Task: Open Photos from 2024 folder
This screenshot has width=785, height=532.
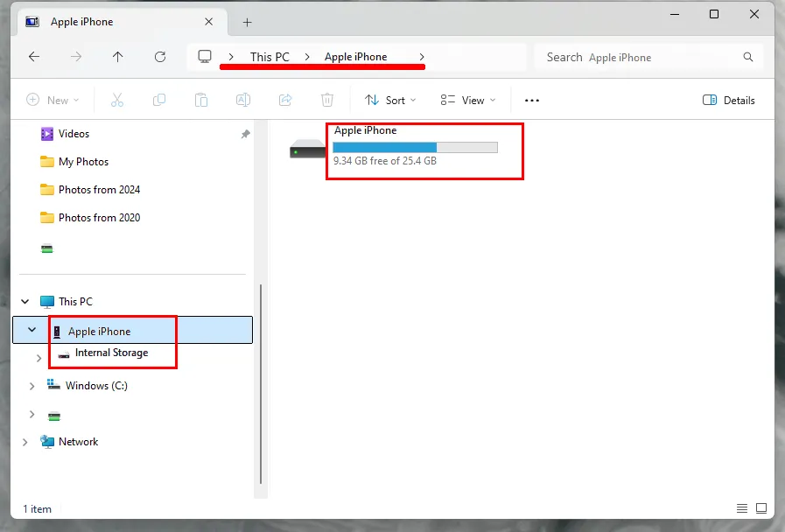Action: pyautogui.click(x=99, y=190)
